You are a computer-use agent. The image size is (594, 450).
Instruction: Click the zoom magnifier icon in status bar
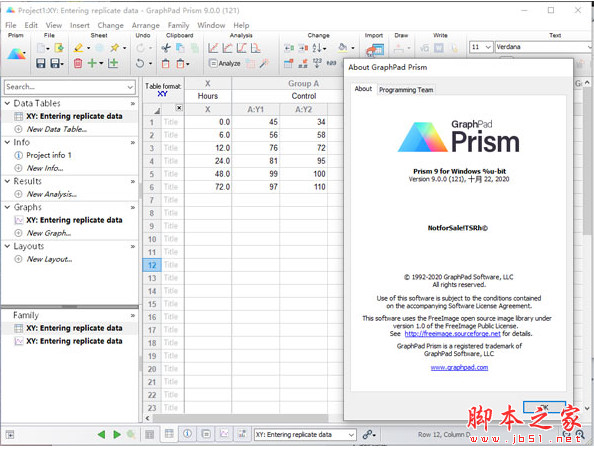point(580,435)
